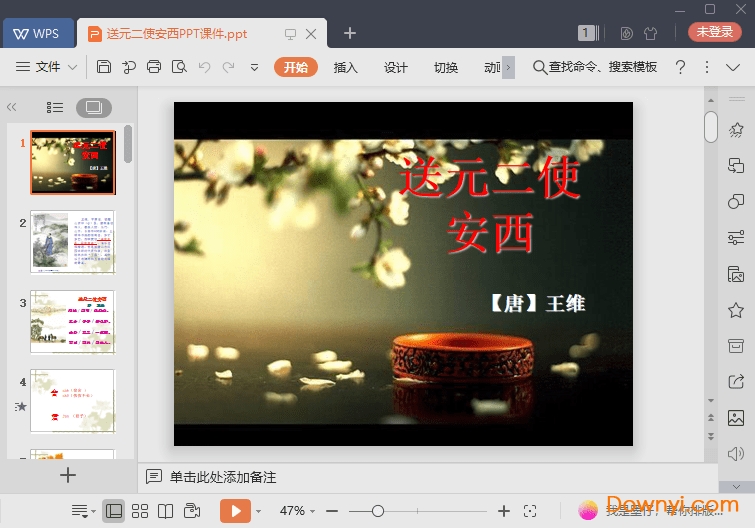The width and height of the screenshot is (755, 528).
Task: Open the sidebar speaker audio icon
Action: 736,453
